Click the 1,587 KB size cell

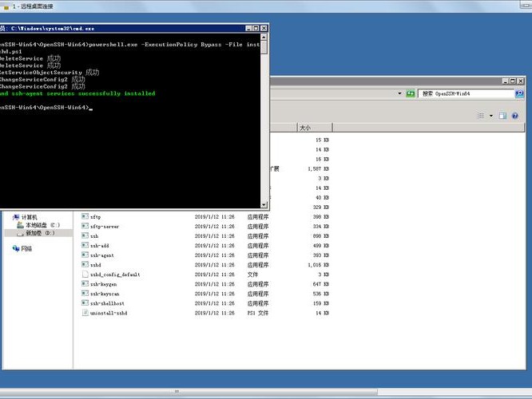tap(318, 169)
